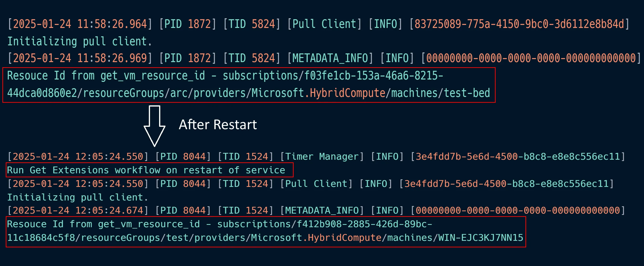Click the '[PID 1872]' text on first line
The width and height of the screenshot is (644, 266).
[x=187, y=24]
